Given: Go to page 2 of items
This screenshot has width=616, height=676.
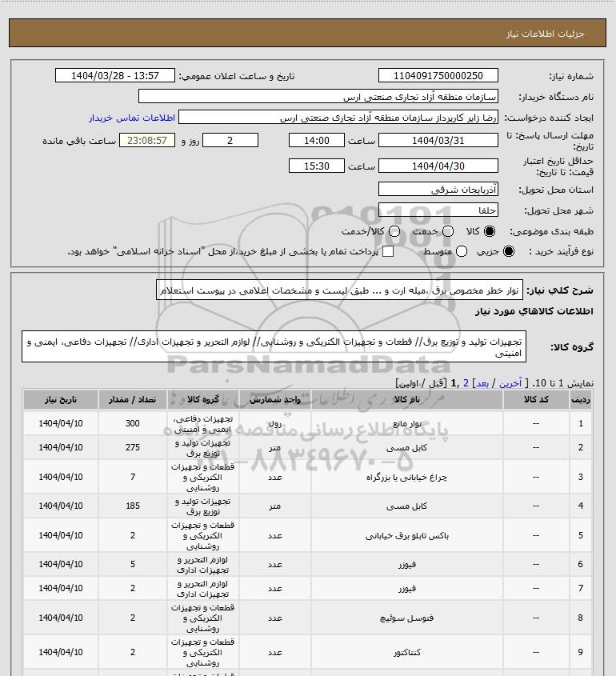Looking at the screenshot, I should click(x=466, y=383).
